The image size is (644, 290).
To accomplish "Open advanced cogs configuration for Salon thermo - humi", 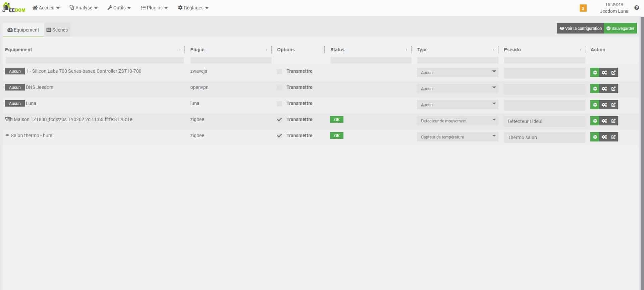I will coord(604,137).
